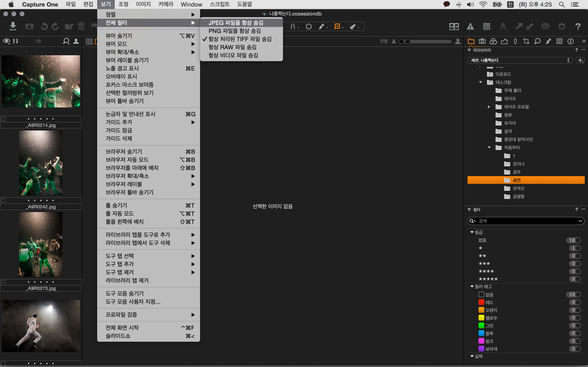Click the add folder plus button
The image size is (588, 367).
click(580, 60)
